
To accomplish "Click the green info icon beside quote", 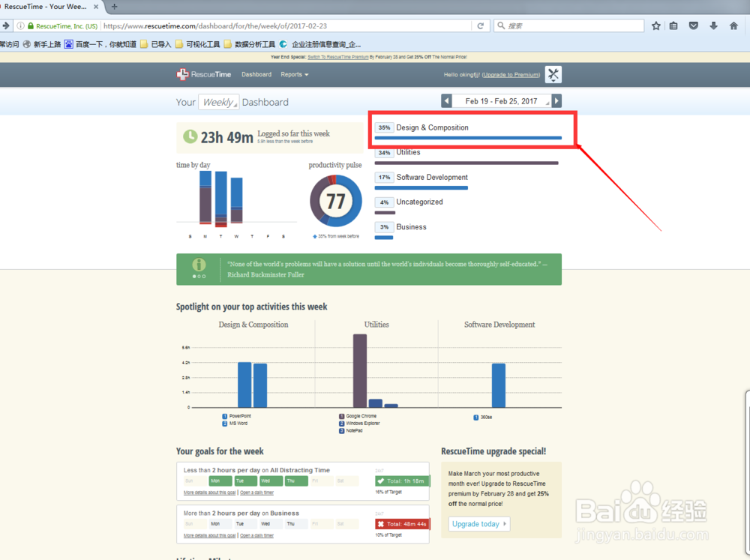I will point(199,265).
